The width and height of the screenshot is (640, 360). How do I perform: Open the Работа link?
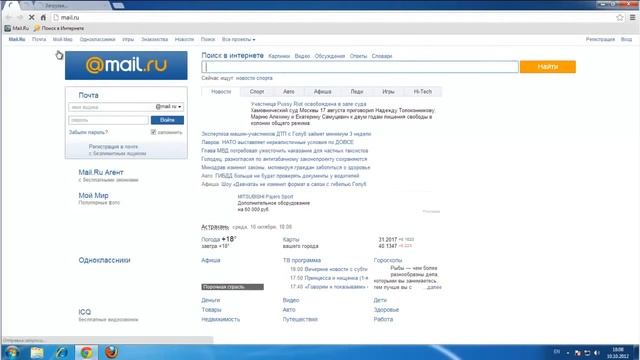pos(383,319)
